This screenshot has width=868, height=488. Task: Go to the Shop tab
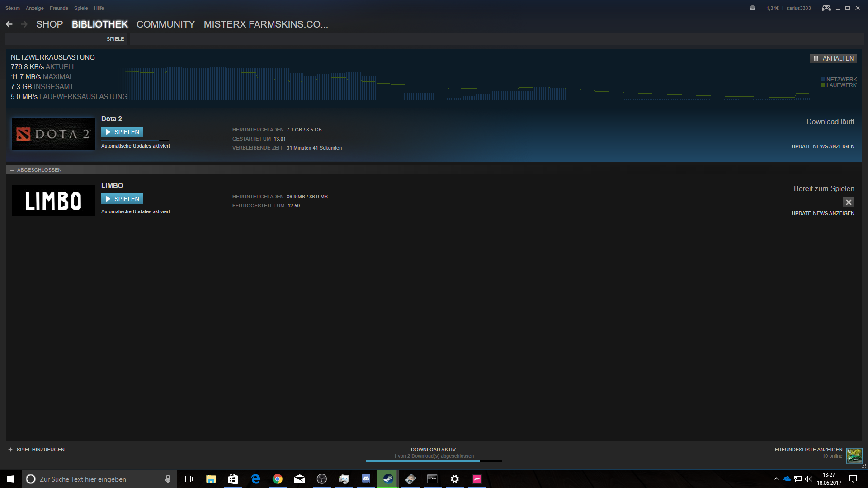pos(49,24)
